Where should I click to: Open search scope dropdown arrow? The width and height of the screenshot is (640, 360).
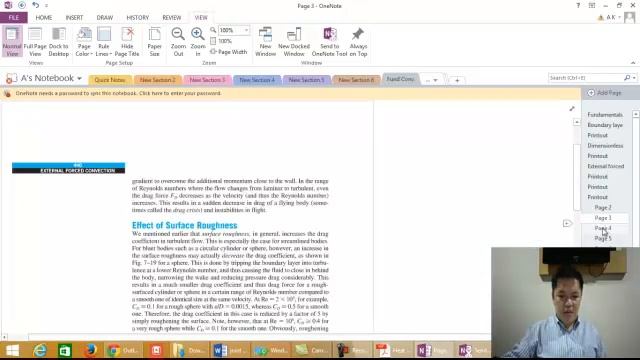coord(634,78)
